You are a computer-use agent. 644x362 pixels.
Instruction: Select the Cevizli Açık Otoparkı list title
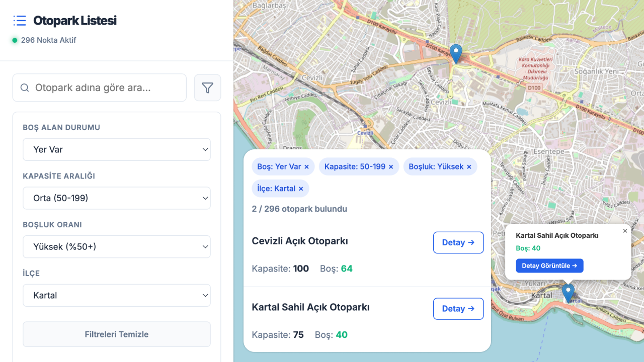[300, 241]
